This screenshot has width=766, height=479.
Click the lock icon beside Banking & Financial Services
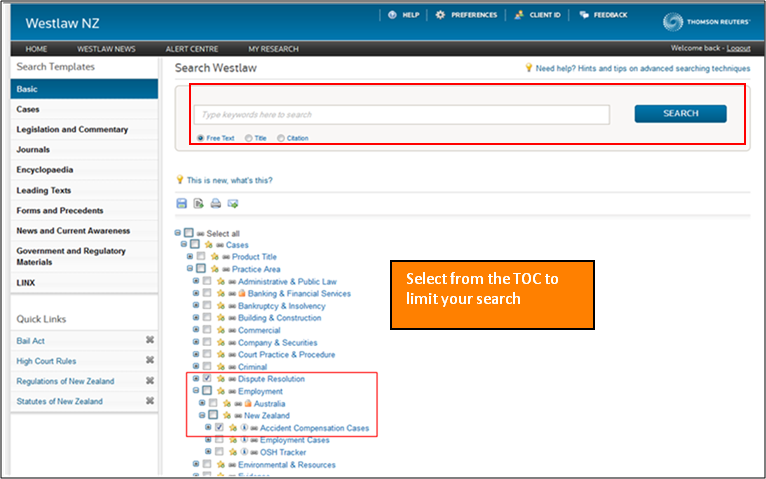click(242, 293)
